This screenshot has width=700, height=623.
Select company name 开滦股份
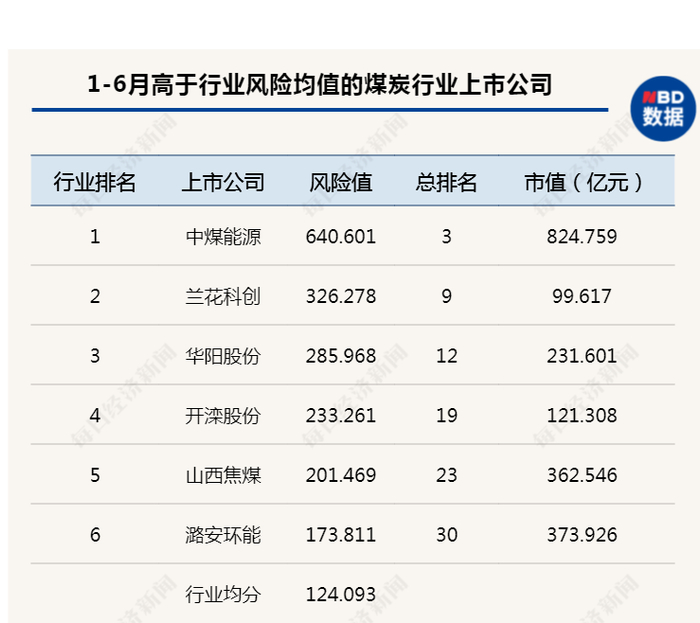pos(223,416)
